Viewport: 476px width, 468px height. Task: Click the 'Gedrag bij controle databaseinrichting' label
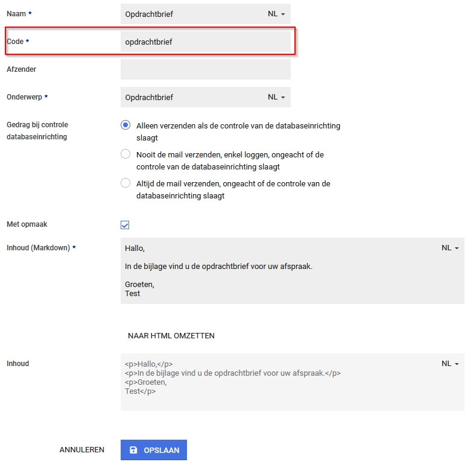[37, 131]
